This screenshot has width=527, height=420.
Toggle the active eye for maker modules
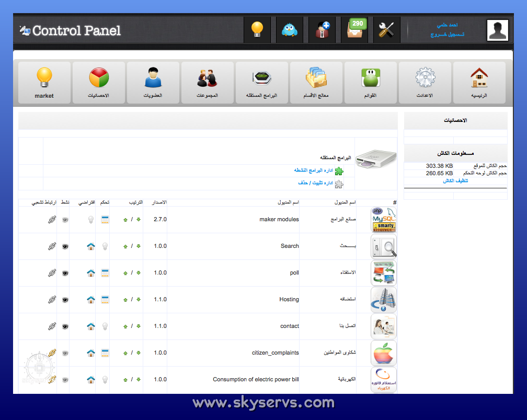(65, 220)
